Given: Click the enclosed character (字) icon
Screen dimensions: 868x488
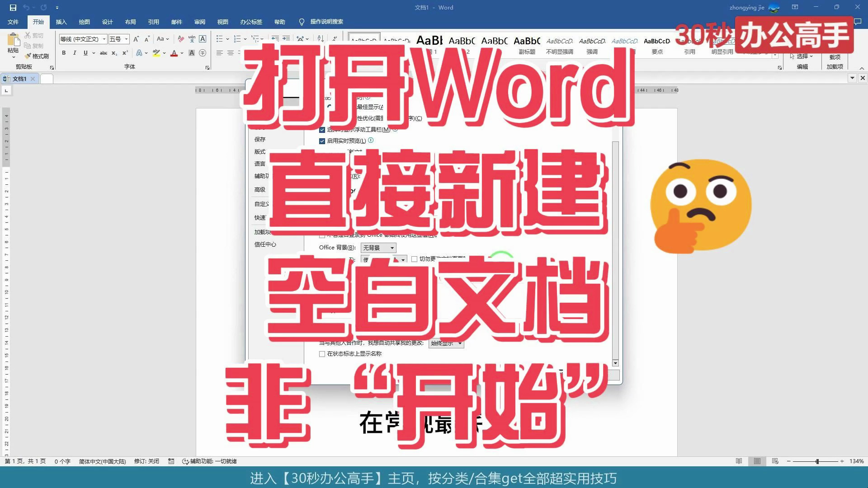Looking at the screenshot, I should tap(203, 53).
